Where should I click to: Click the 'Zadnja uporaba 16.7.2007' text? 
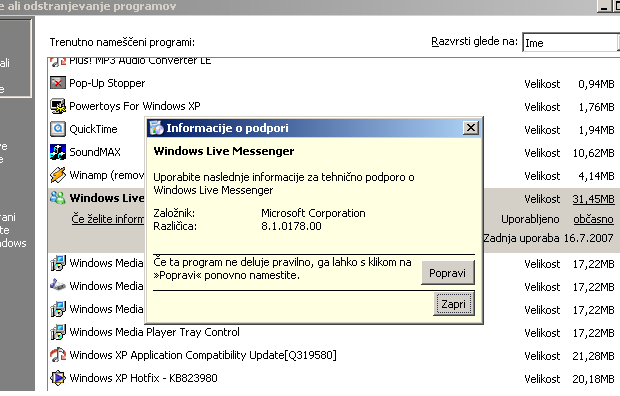pyautogui.click(x=548, y=238)
